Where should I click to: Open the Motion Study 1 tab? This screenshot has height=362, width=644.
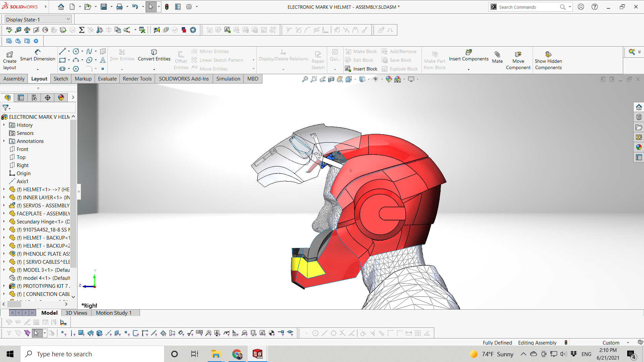coord(113,313)
